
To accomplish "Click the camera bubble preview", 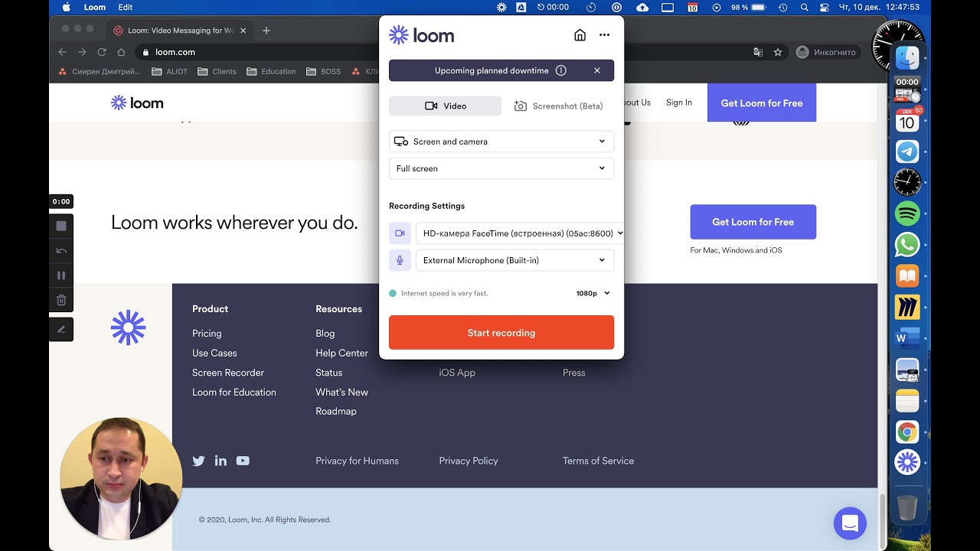I will 121,479.
